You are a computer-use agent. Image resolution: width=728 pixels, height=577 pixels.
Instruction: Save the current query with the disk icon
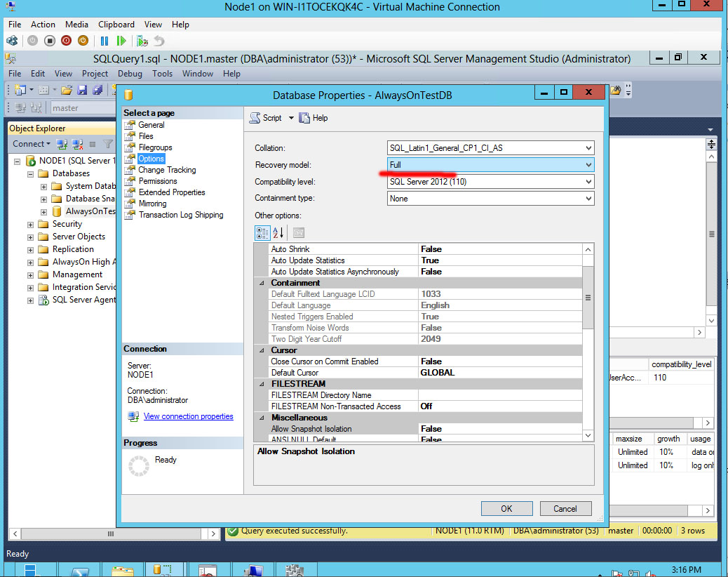tap(83, 90)
